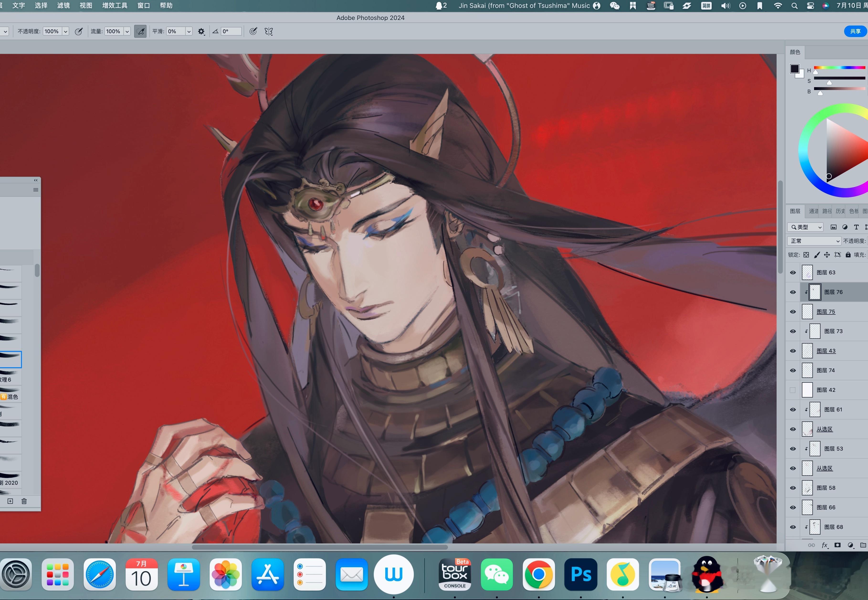Click the canvas horizontal scrollbar
This screenshot has height=600, width=868.
pyautogui.click(x=320, y=547)
